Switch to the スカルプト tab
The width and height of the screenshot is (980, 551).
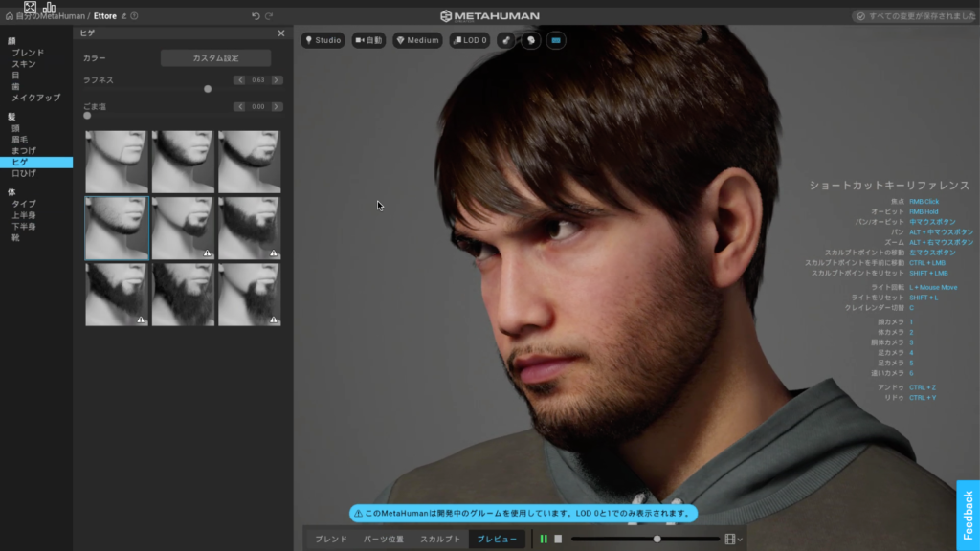(440, 540)
